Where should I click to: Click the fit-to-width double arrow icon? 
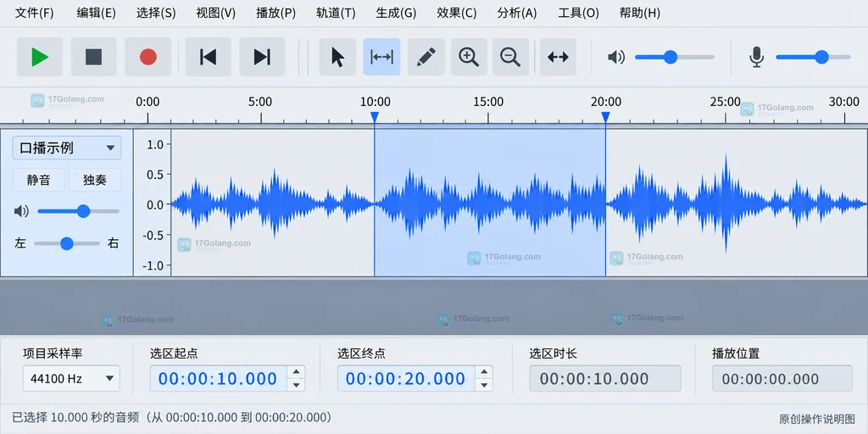point(558,57)
